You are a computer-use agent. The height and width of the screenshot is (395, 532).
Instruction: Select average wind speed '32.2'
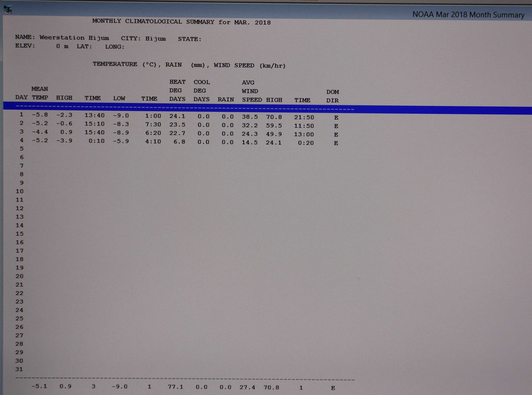point(250,125)
